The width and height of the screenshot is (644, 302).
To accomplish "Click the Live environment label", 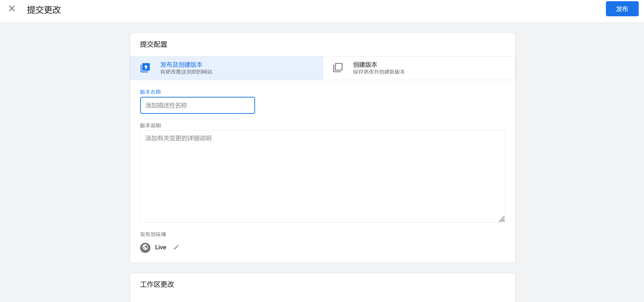I will pyautogui.click(x=160, y=247).
